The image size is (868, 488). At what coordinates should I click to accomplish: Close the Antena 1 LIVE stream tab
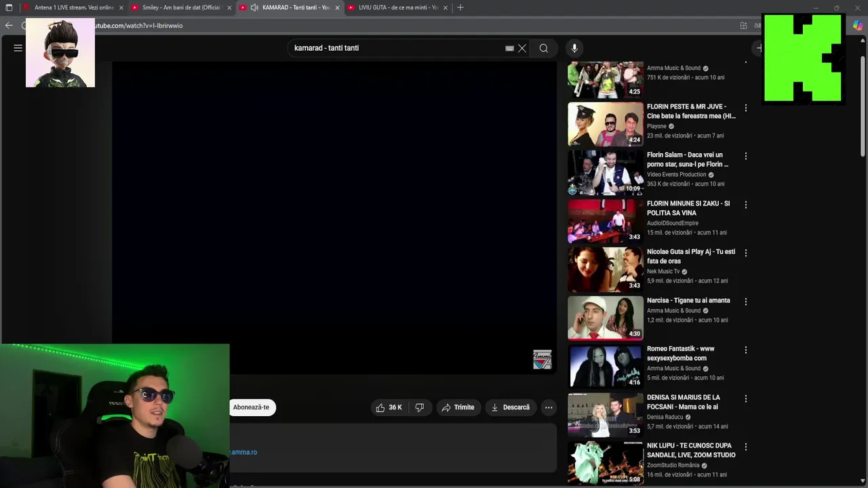[x=121, y=7]
